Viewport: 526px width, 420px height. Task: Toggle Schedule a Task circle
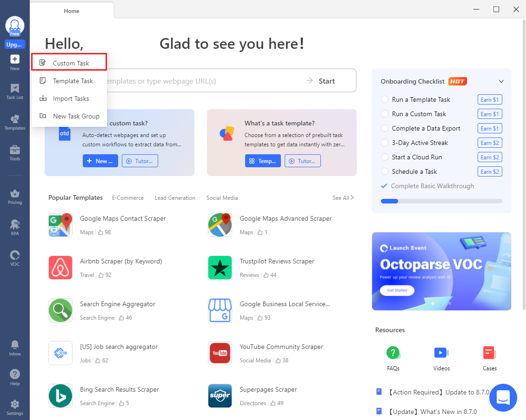tap(385, 171)
